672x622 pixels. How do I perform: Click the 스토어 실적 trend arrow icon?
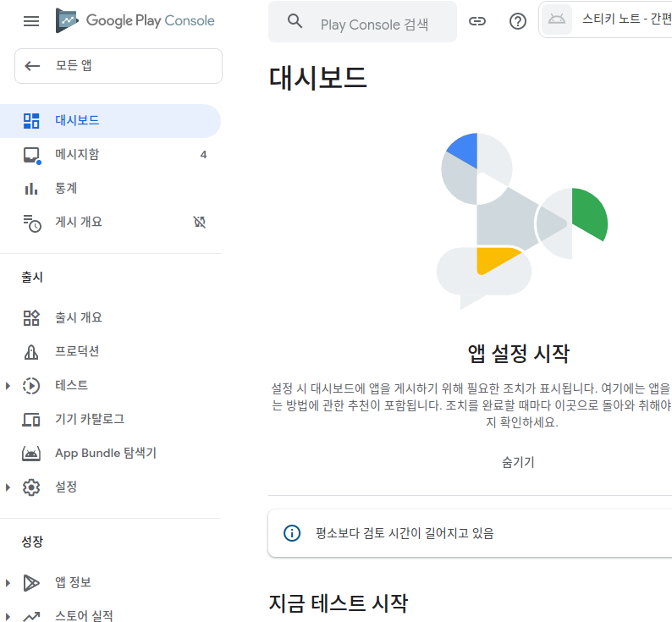pos(31,616)
